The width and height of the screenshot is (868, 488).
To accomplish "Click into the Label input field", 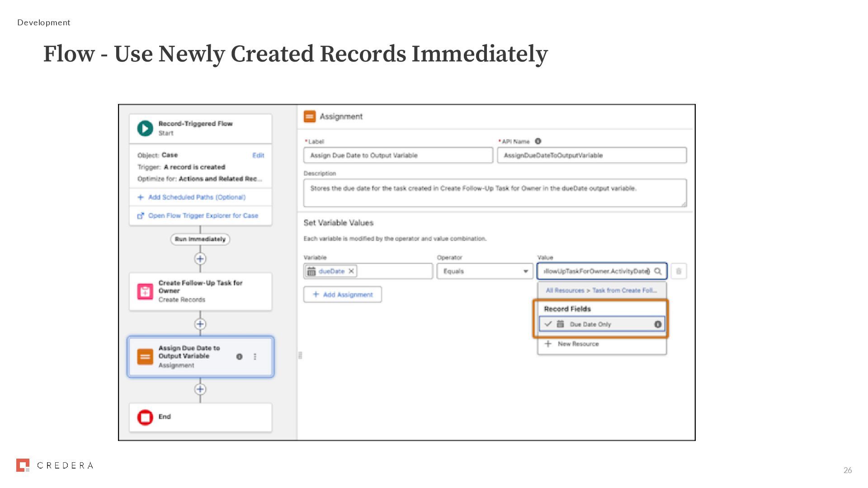I will coord(398,155).
